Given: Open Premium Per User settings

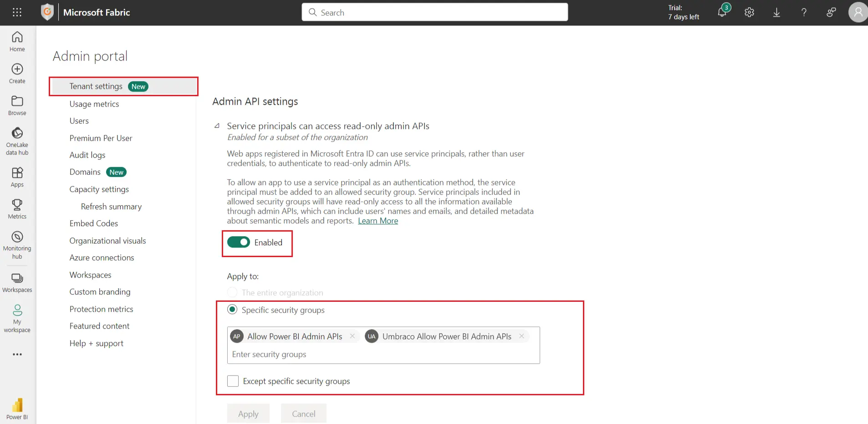Looking at the screenshot, I should pyautogui.click(x=101, y=138).
